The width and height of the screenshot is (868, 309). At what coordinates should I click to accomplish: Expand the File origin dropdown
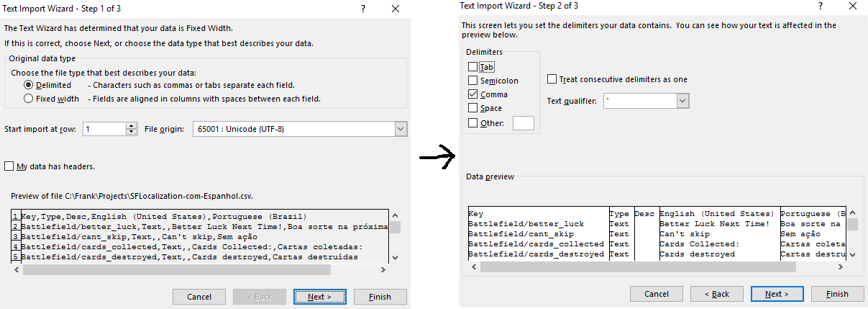tap(401, 129)
